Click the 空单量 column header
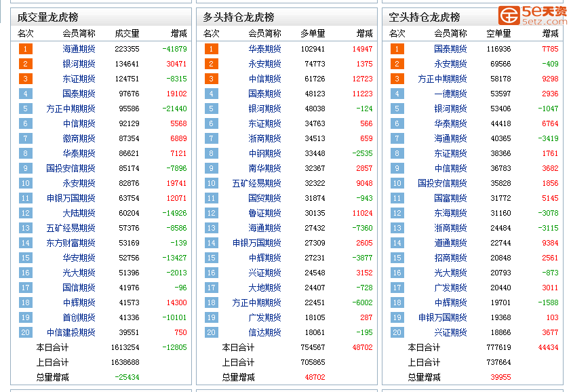 point(498,33)
